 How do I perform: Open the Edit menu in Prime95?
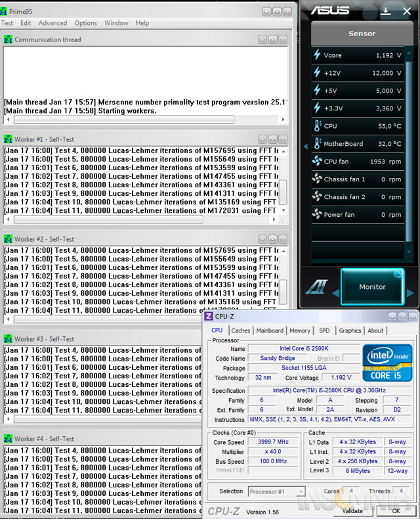pos(26,23)
